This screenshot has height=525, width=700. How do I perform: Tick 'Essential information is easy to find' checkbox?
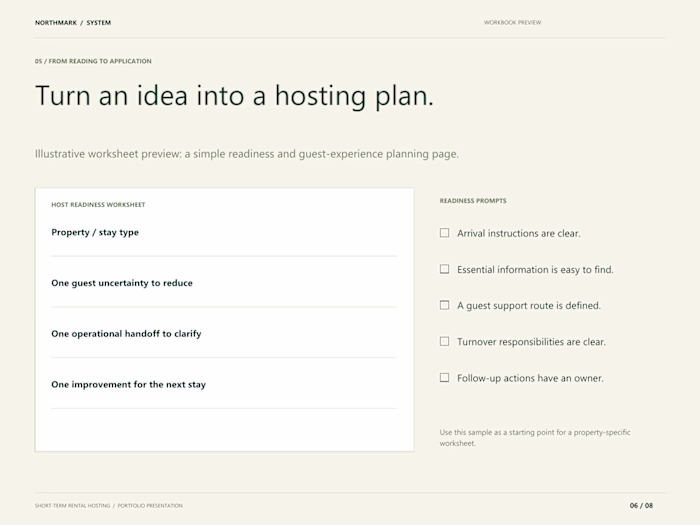click(445, 269)
